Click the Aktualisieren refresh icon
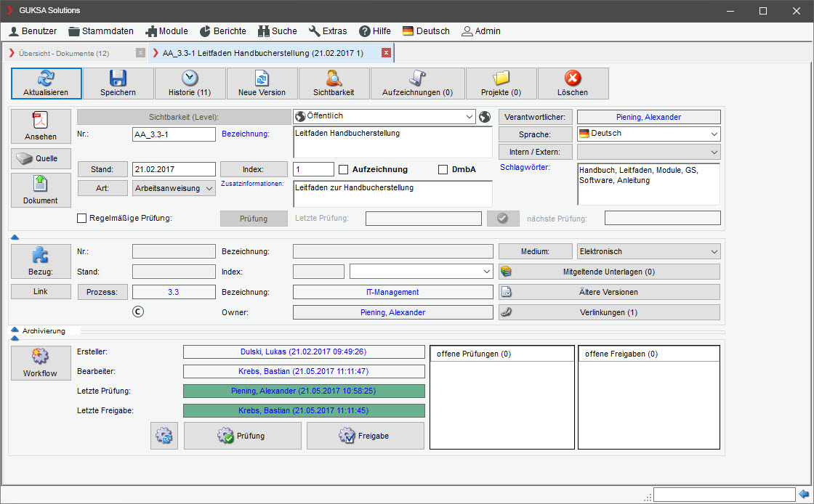 46,78
